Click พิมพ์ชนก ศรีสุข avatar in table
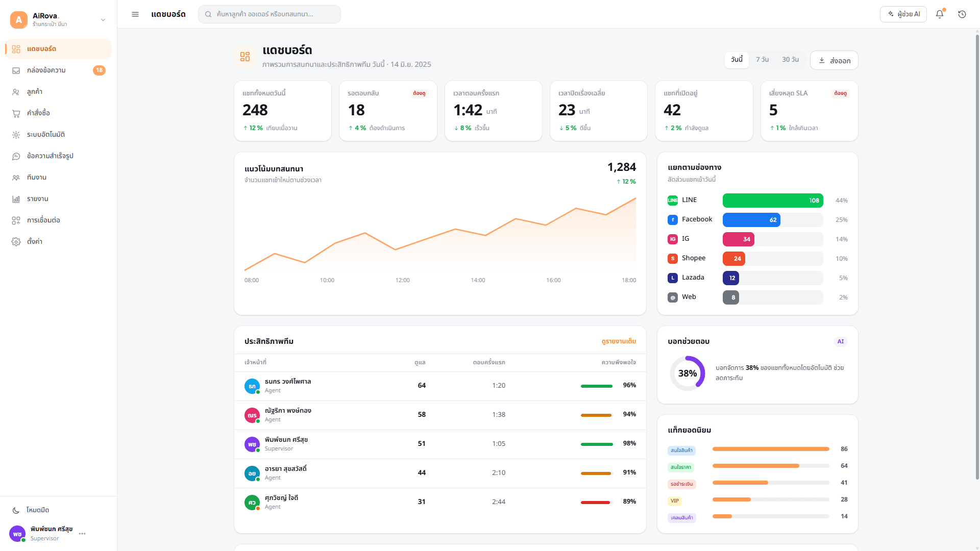The height and width of the screenshot is (551, 980). 252,444
